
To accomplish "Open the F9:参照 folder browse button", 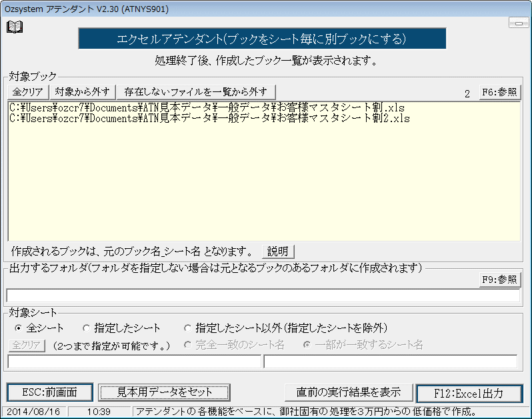I will point(499,280).
